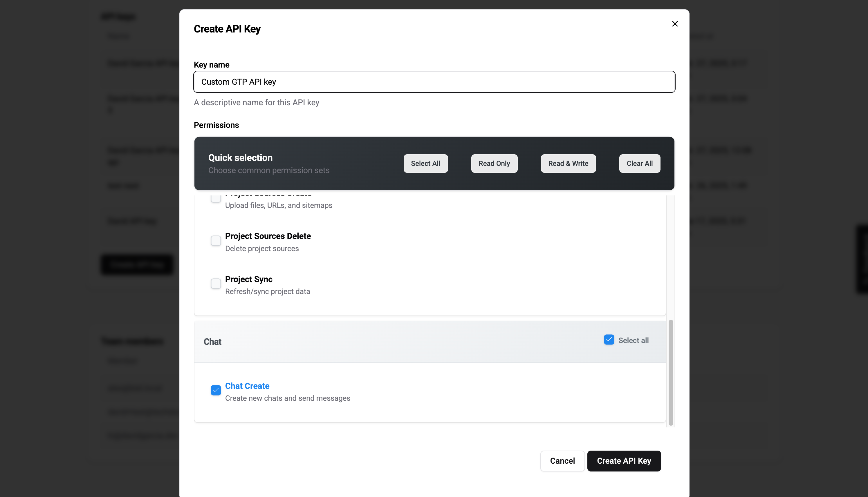Cancel the API key creation
This screenshot has width=868, height=497.
click(562, 460)
